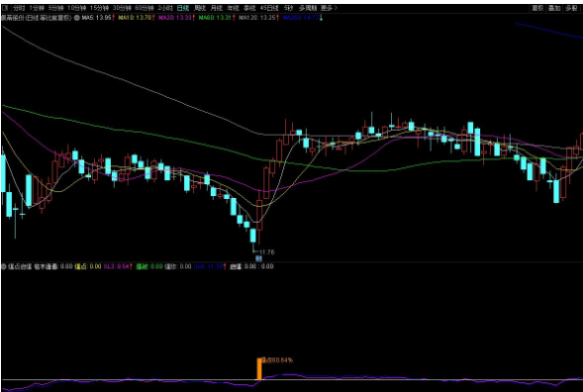This screenshot has width=583, height=392.
Task: Click the XL3: 9.54 indicator value
Action: point(118,266)
